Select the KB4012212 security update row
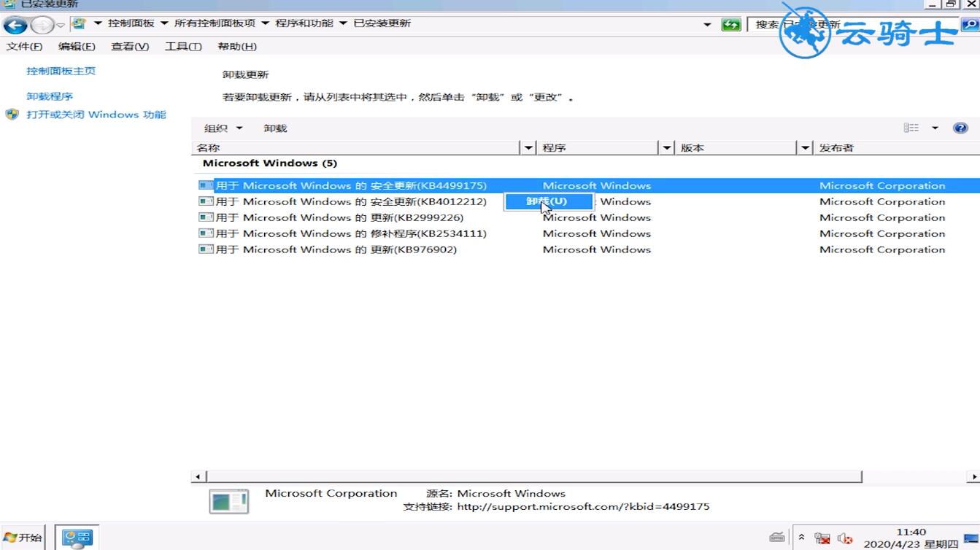 [x=587, y=201]
